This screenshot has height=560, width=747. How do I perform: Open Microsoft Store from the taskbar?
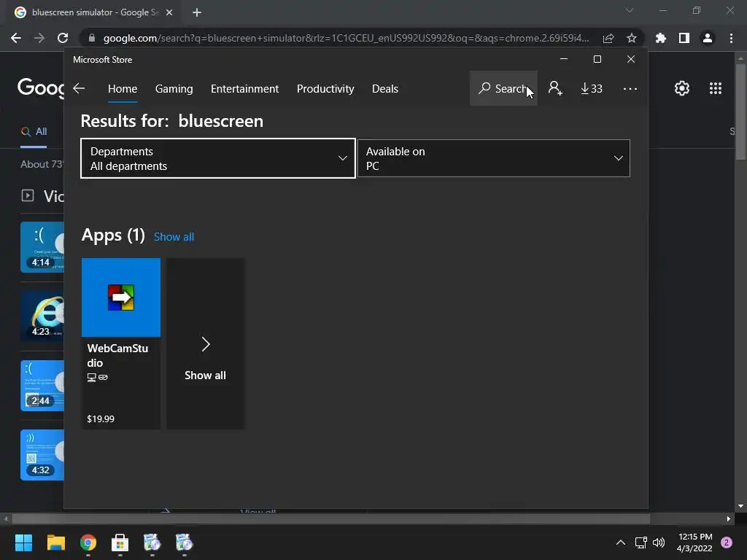pos(120,542)
